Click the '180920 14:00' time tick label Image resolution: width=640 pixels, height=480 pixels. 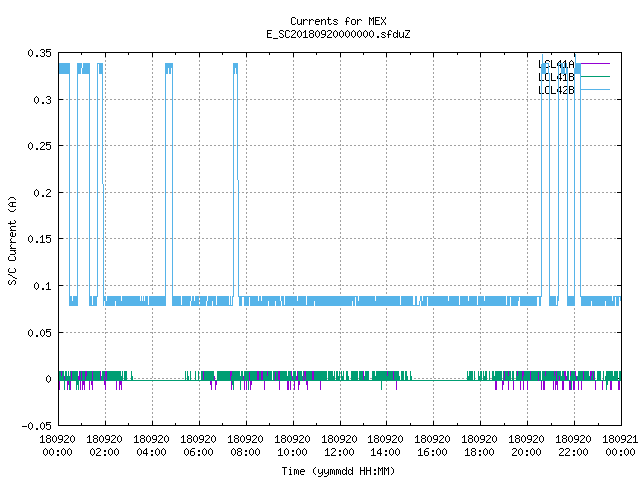point(385,446)
